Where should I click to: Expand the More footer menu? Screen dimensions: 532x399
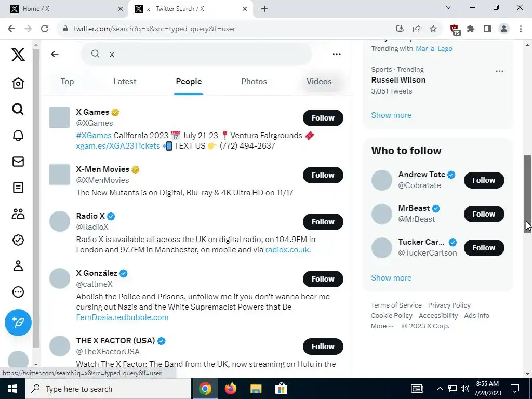(382, 326)
